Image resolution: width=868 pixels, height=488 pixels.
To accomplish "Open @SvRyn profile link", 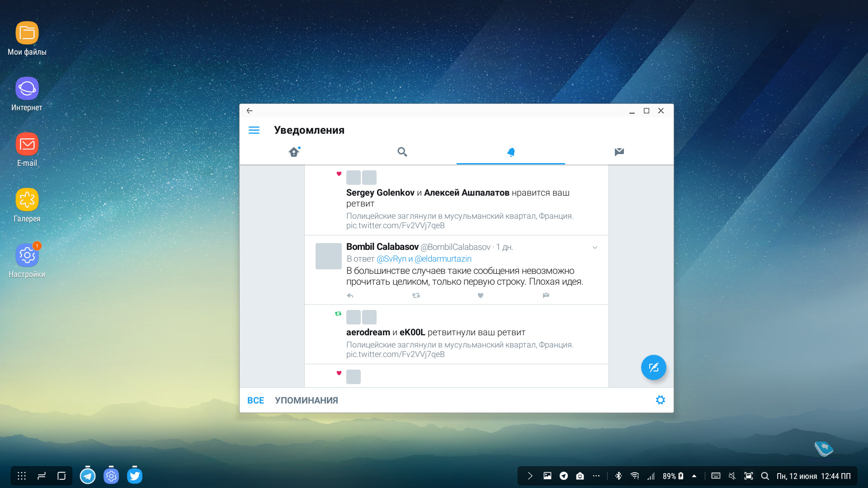I will click(x=392, y=259).
